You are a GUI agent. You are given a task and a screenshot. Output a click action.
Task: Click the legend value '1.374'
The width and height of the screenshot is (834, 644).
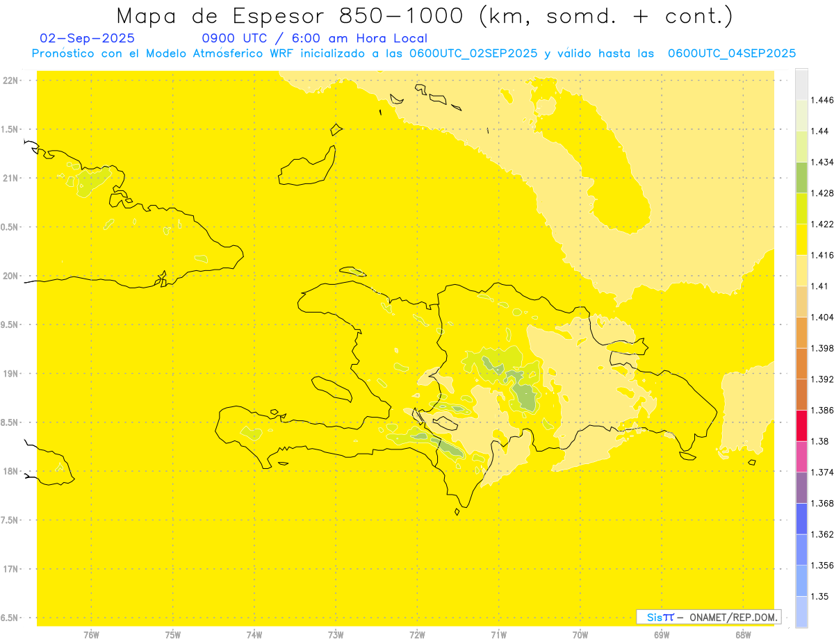coord(822,472)
